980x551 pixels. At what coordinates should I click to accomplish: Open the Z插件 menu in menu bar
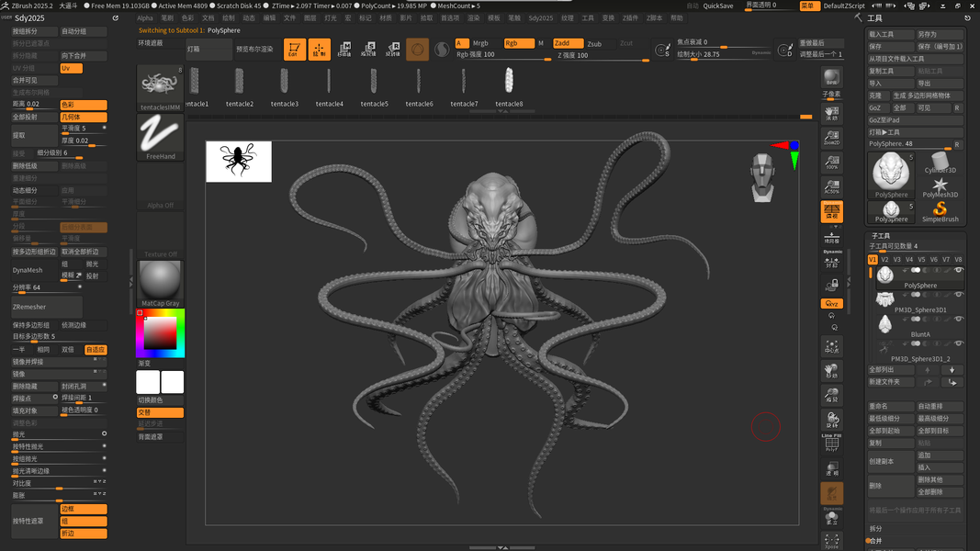(x=630, y=18)
